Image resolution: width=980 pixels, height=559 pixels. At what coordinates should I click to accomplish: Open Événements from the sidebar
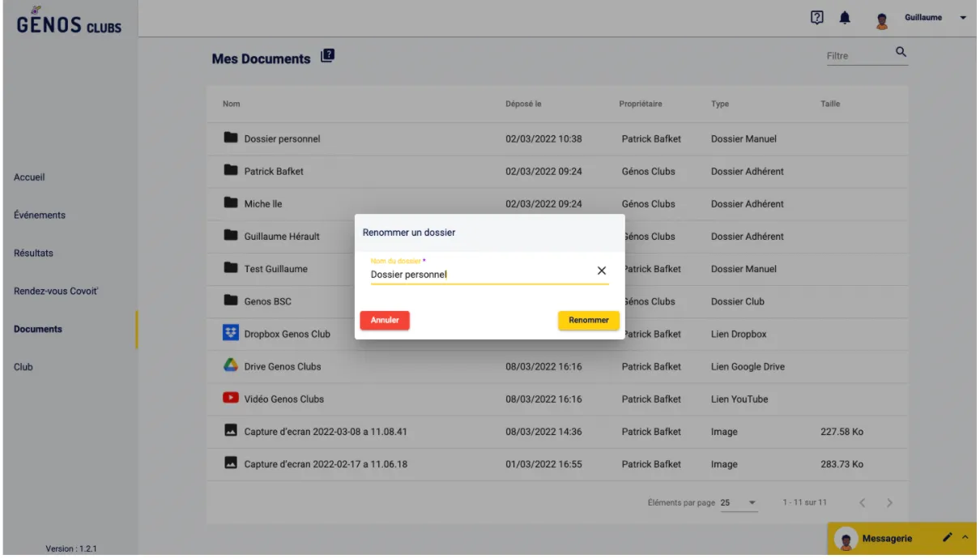(40, 215)
